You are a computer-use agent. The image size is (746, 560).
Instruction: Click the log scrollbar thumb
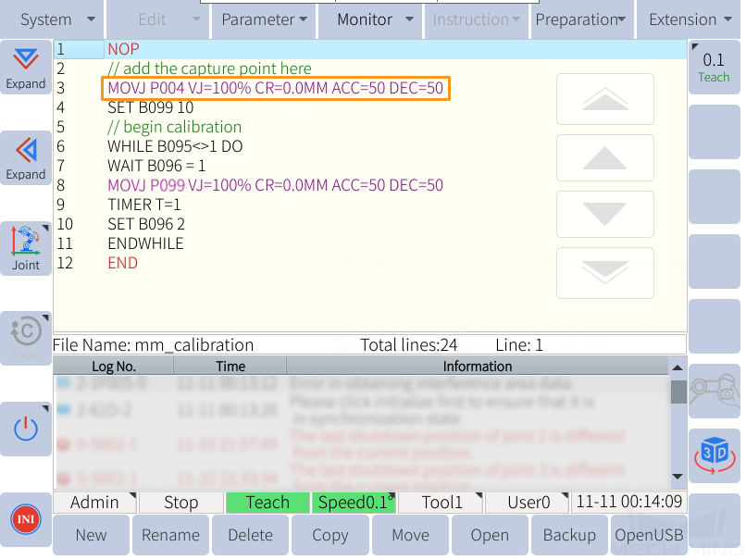tap(678, 392)
